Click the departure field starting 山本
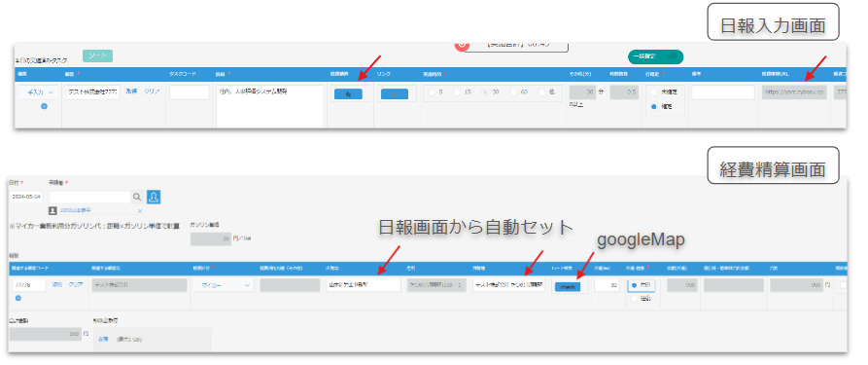Screen dimensions: 868x365 (364, 285)
